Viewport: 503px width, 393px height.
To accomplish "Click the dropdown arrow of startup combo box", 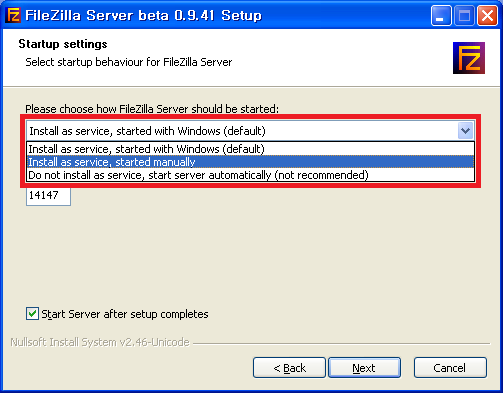I will tap(465, 131).
